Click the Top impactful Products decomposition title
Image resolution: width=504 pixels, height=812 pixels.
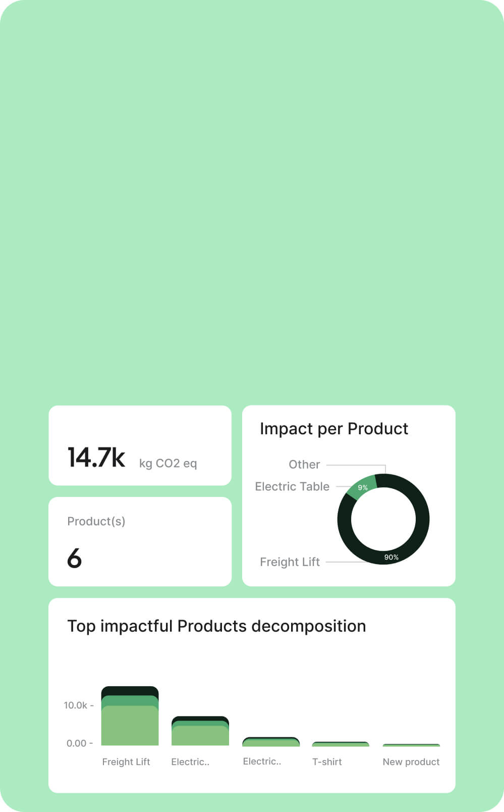point(216,626)
